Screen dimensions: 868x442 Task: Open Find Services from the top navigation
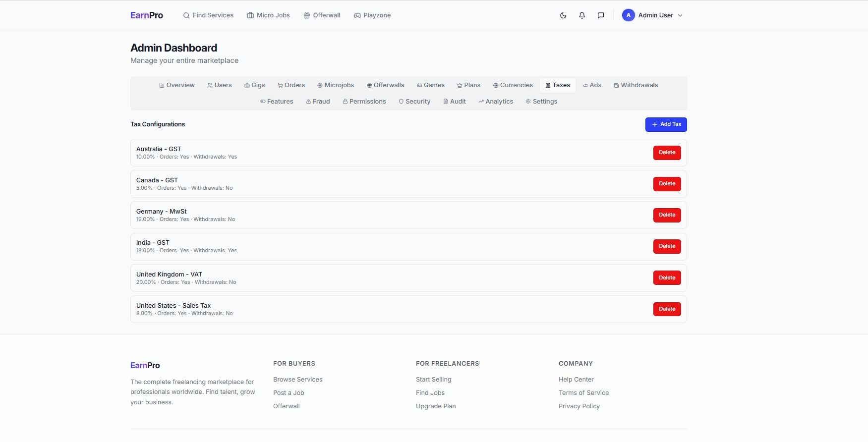coord(208,15)
